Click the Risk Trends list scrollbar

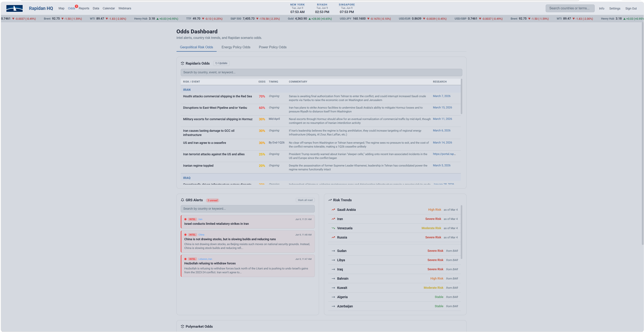pos(461,232)
